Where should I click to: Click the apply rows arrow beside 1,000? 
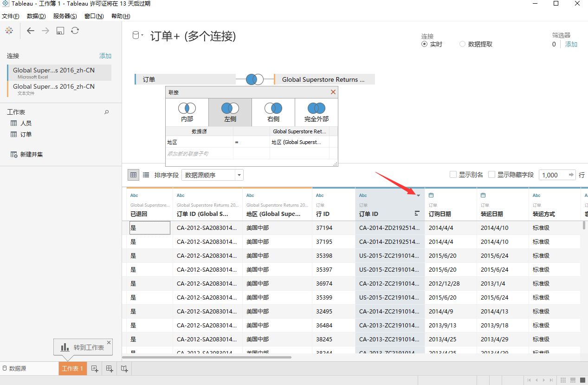pos(571,175)
